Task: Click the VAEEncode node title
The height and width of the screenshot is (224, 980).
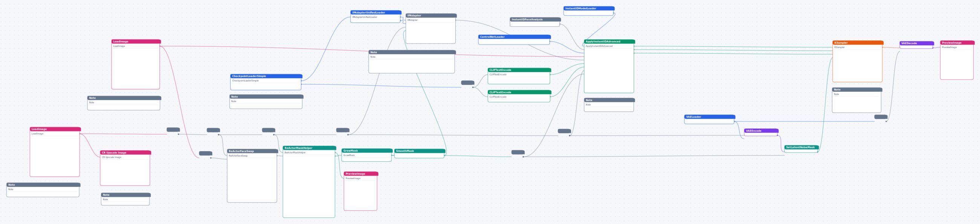Action: [x=761, y=131]
